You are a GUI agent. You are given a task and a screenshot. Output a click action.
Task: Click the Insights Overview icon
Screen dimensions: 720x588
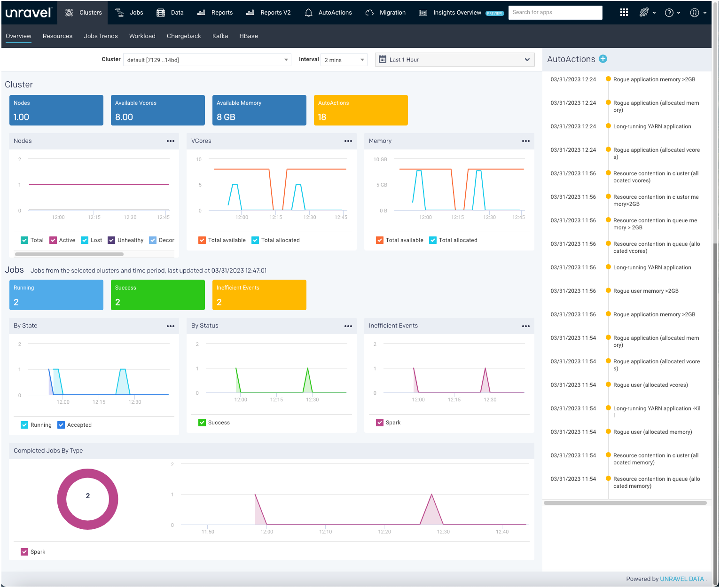point(423,13)
